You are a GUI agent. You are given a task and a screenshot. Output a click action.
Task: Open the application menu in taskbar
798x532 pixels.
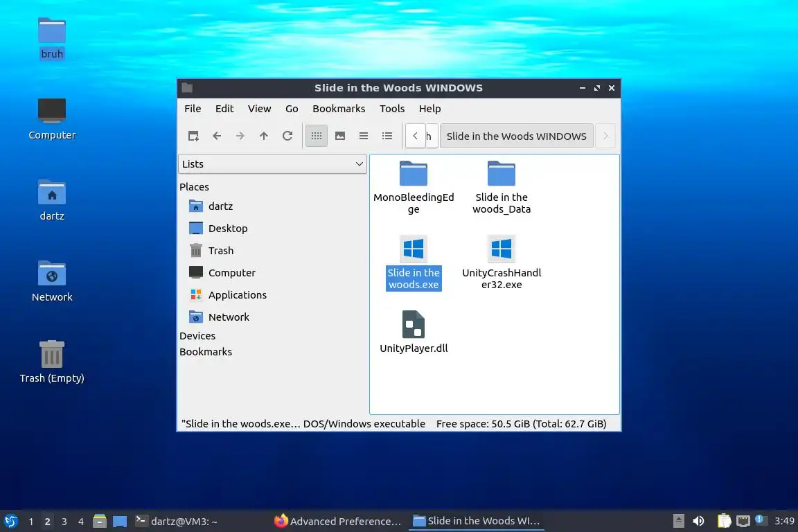point(11,521)
